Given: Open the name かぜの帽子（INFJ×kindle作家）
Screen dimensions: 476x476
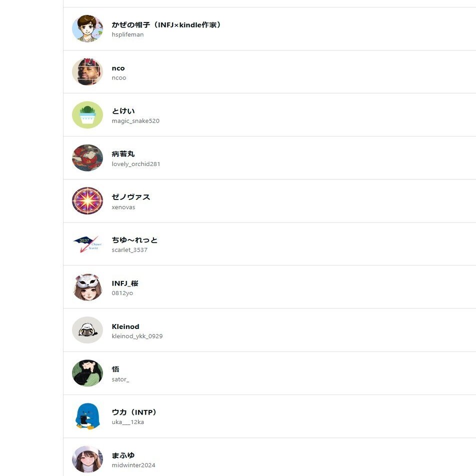Looking at the screenshot, I should (x=166, y=24).
